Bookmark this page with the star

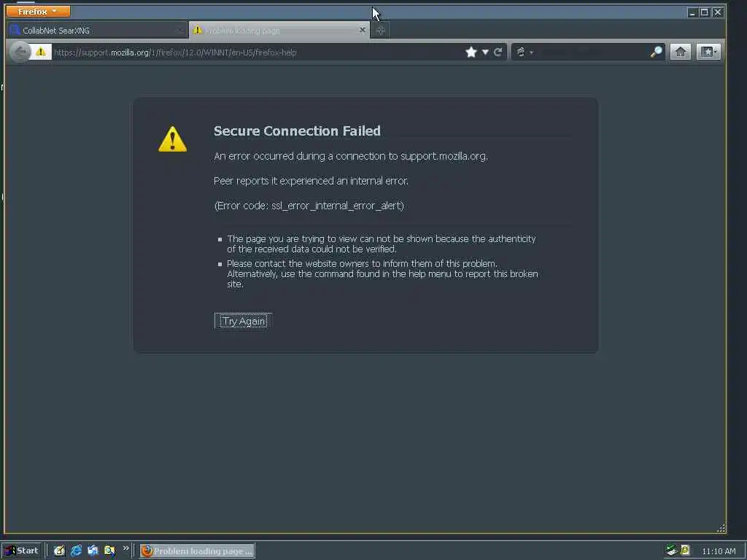[x=471, y=52]
